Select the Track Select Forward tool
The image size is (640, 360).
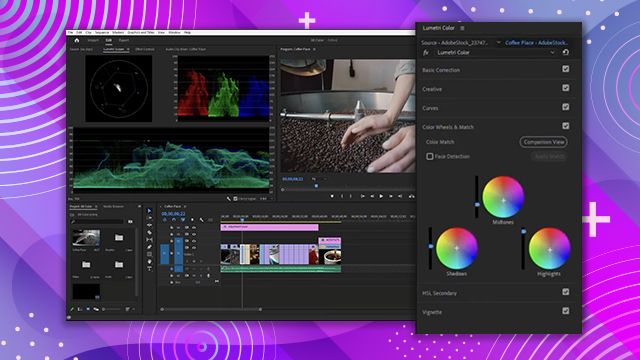pyautogui.click(x=149, y=218)
